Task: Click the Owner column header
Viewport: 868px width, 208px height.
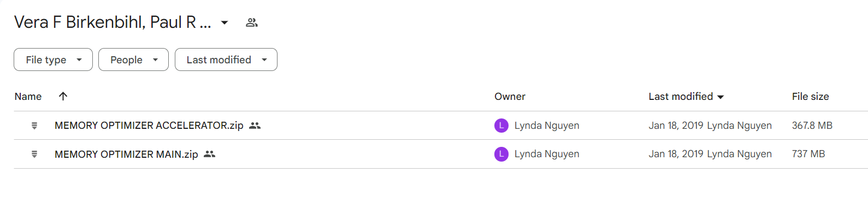Action: (510, 97)
